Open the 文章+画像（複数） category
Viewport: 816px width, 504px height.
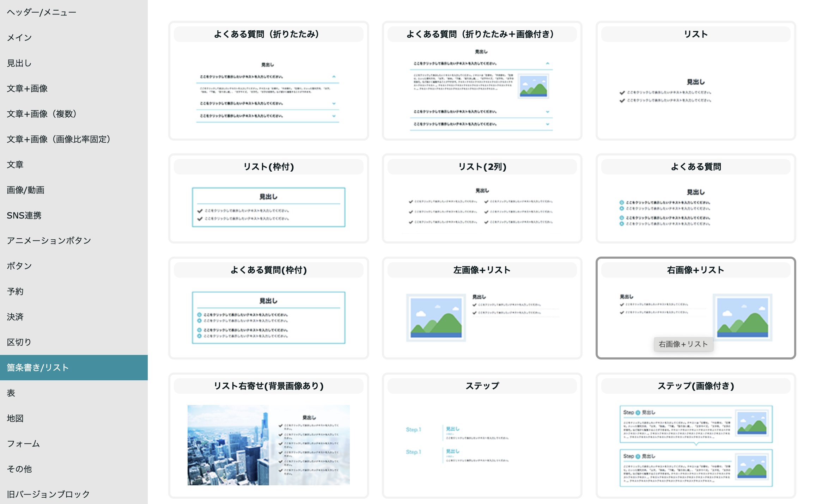pos(42,114)
